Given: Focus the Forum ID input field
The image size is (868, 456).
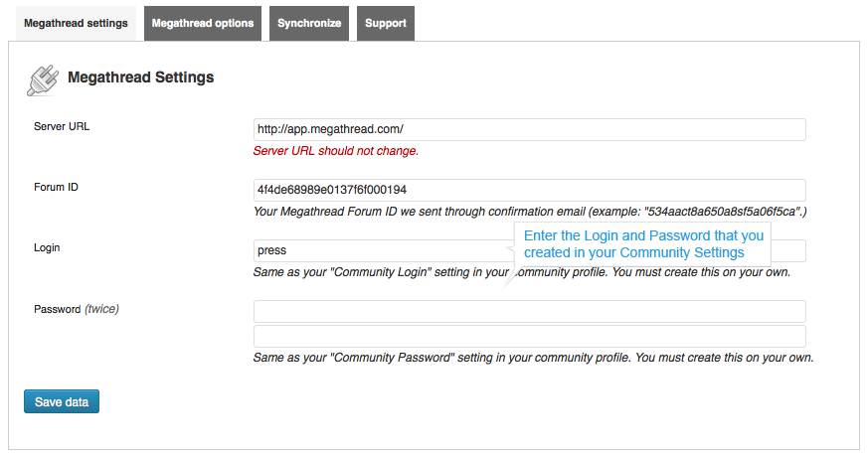Looking at the screenshot, I should [529, 190].
